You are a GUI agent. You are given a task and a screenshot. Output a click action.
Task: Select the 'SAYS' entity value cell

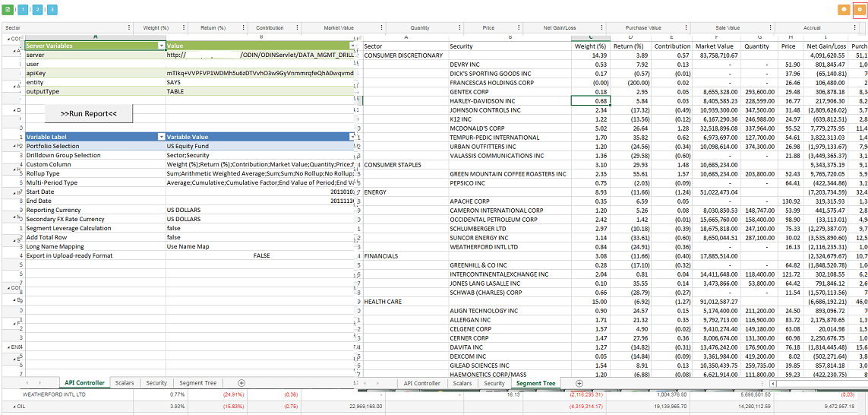click(x=260, y=82)
